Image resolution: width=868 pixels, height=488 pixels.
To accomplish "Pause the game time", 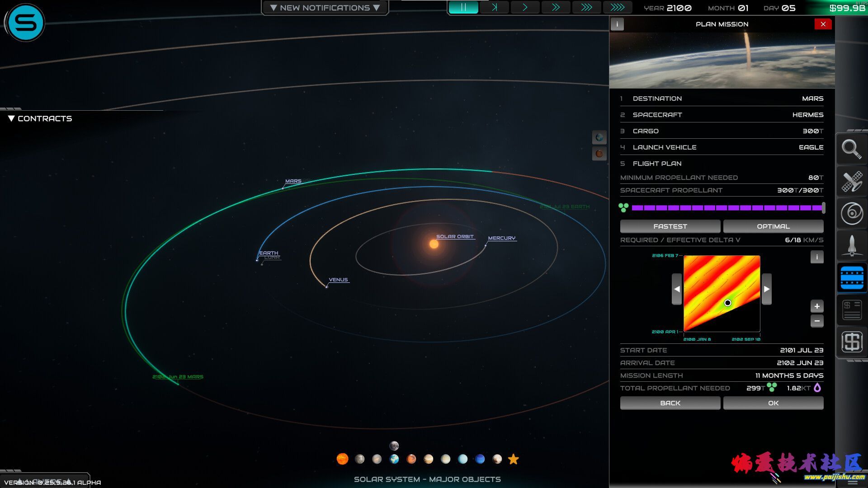I will [463, 7].
